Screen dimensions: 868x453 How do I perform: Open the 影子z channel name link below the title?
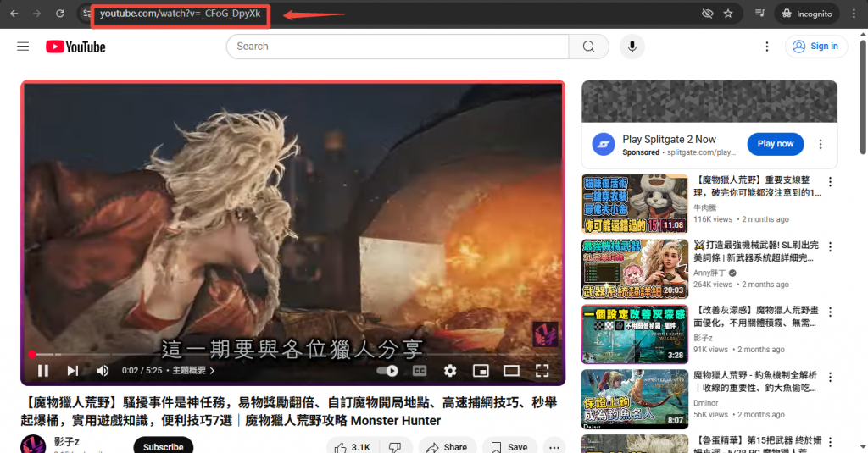point(66,441)
